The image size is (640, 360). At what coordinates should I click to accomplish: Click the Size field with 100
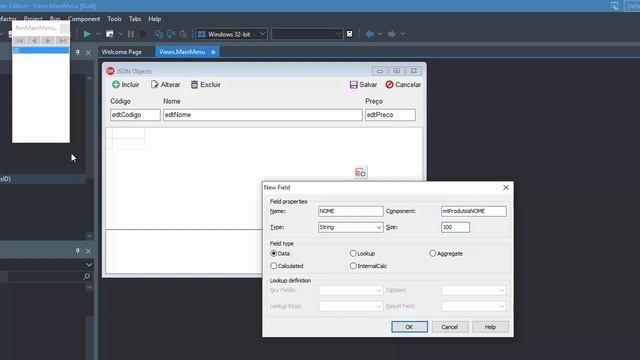click(x=455, y=227)
